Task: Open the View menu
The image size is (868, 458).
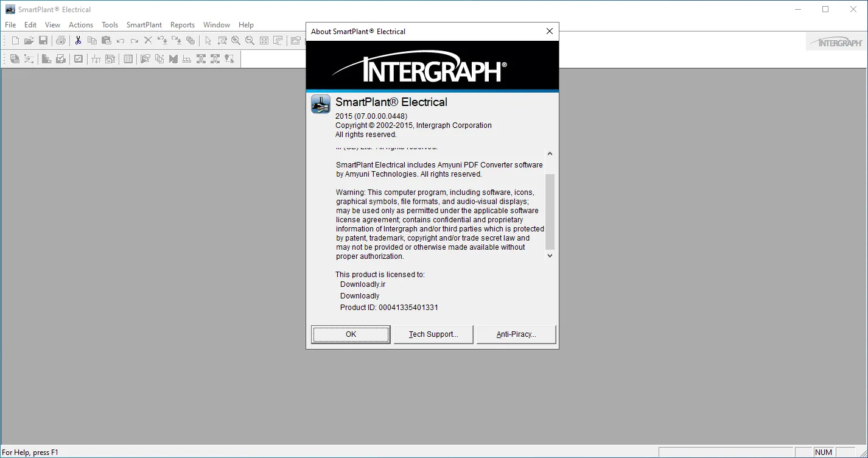Action: 53,25
